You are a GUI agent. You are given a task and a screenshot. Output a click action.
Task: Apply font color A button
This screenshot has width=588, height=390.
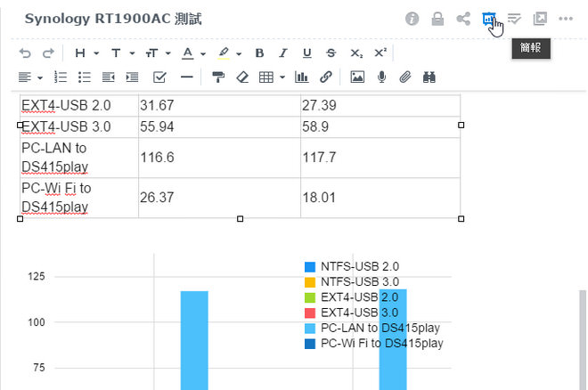tap(187, 53)
